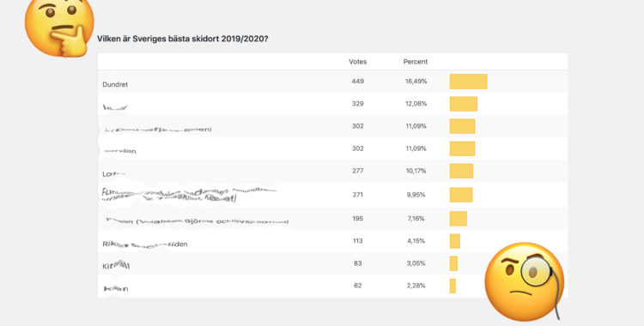
Task: Click the 'Percent' column header
Action: [x=416, y=62]
